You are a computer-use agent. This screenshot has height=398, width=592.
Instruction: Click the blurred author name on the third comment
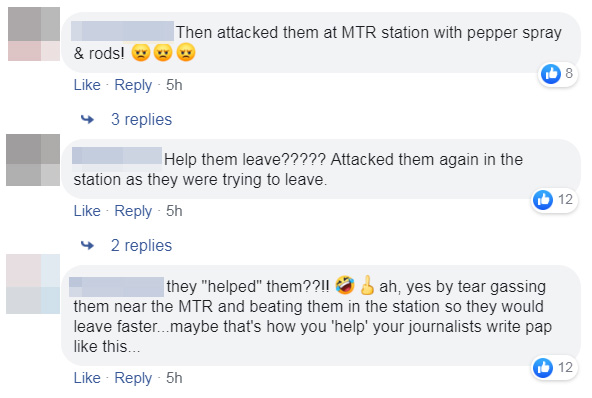pos(116,287)
